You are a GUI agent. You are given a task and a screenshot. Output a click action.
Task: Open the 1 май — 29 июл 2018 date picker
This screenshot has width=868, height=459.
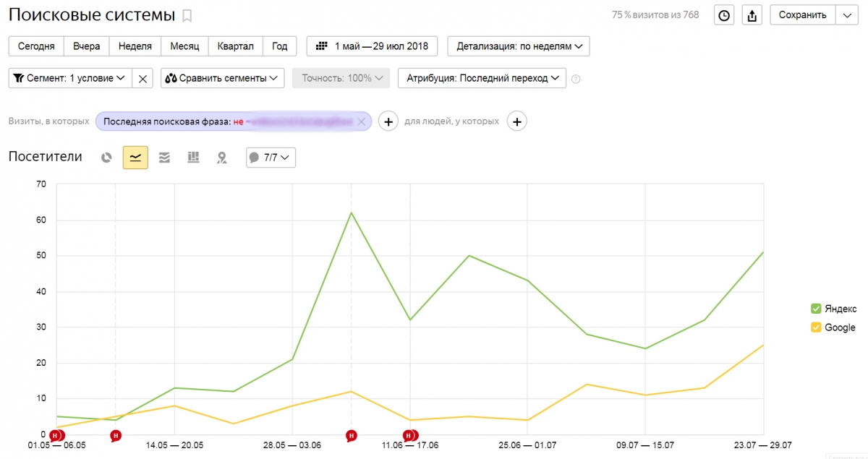[373, 46]
